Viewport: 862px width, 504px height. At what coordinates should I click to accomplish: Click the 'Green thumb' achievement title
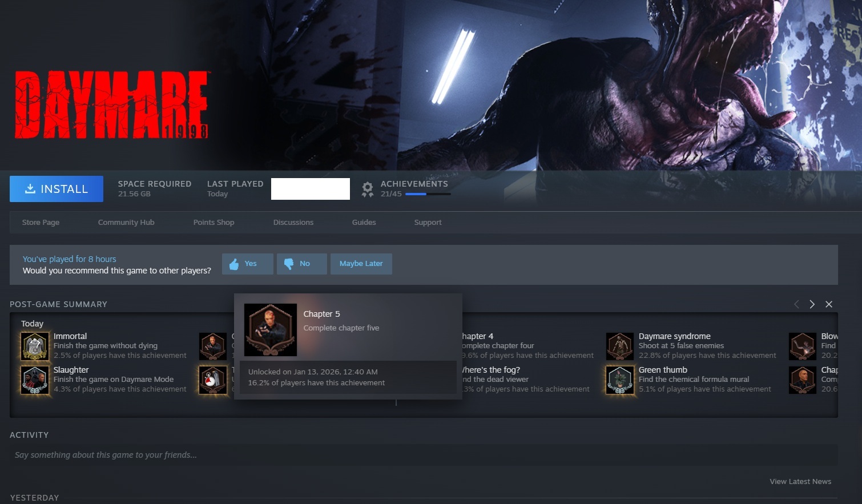[x=663, y=370]
